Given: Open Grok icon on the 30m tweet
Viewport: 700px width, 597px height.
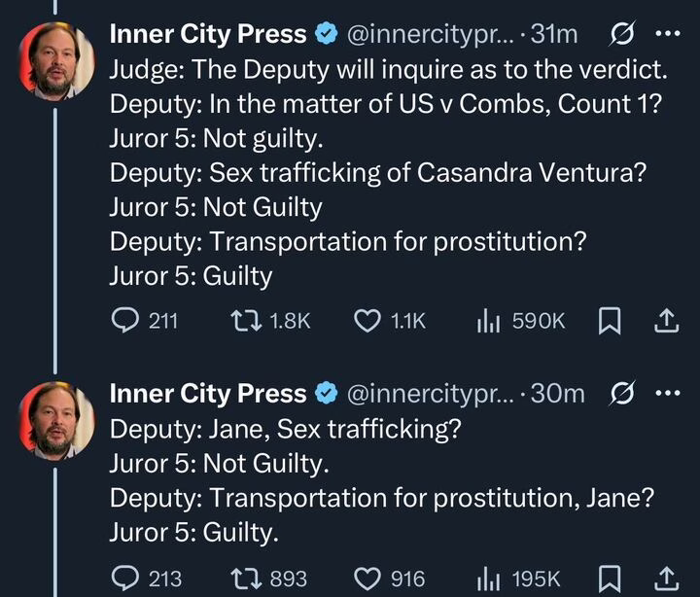Looking at the screenshot, I should 624,394.
